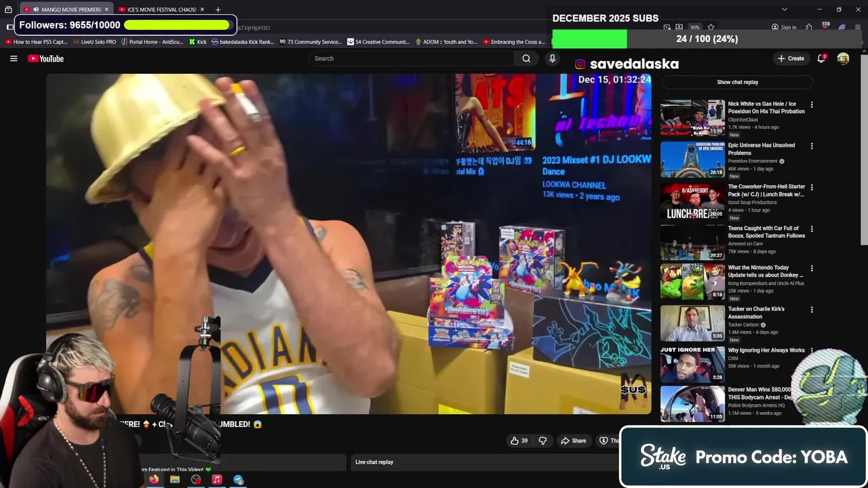868x488 pixels.
Task: Close the ICE'S MOVIE FESTIVAL CHAOS tab
Action: tap(202, 9)
